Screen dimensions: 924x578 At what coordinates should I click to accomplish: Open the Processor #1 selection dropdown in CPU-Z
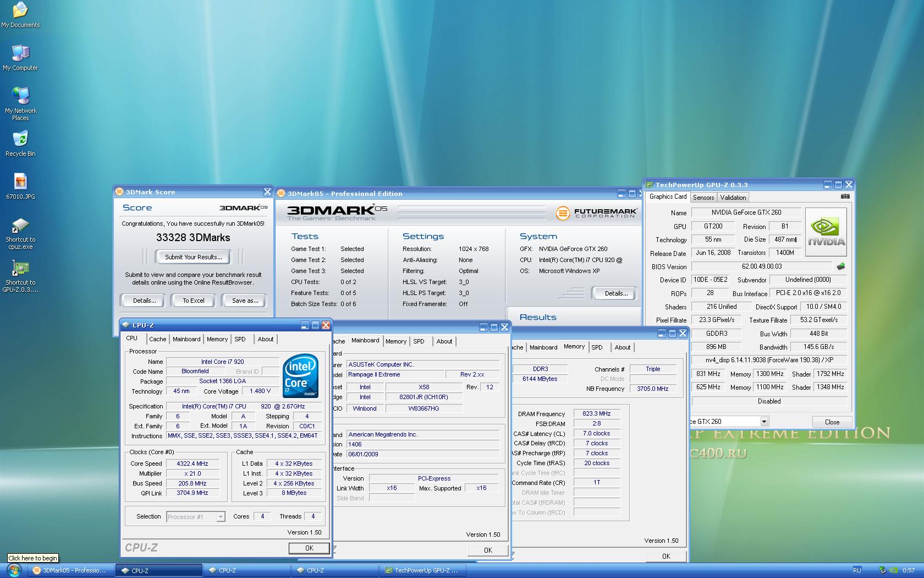tap(221, 517)
